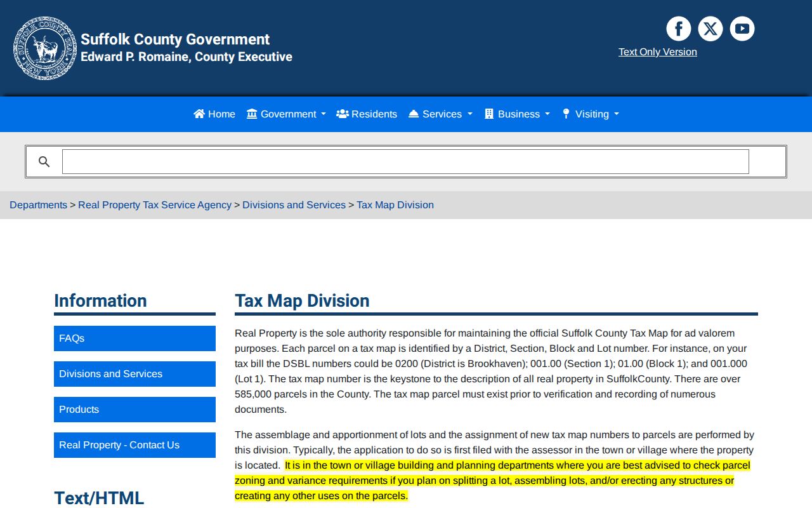
Task: Click the yellow highlighted zoning advice text
Action: click(x=492, y=481)
